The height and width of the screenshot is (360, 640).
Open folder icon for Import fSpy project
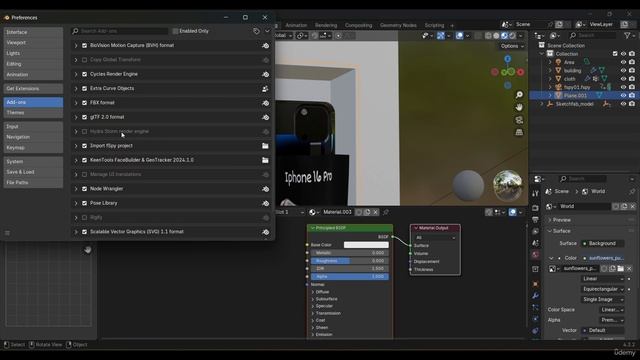(x=265, y=146)
